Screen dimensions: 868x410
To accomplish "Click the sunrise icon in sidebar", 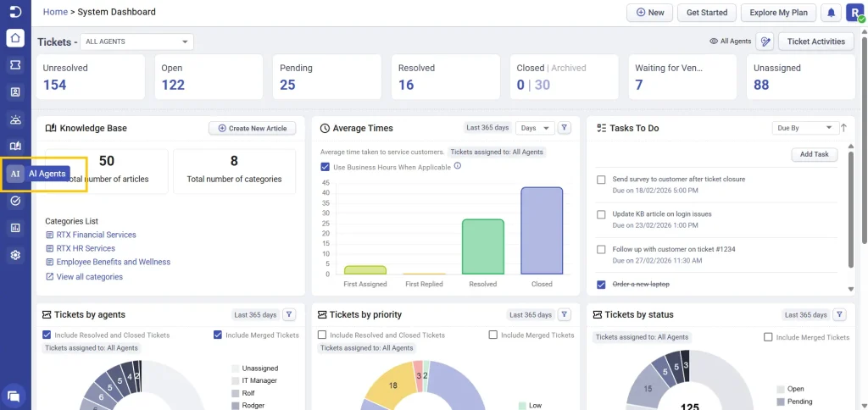I will coord(15,119).
